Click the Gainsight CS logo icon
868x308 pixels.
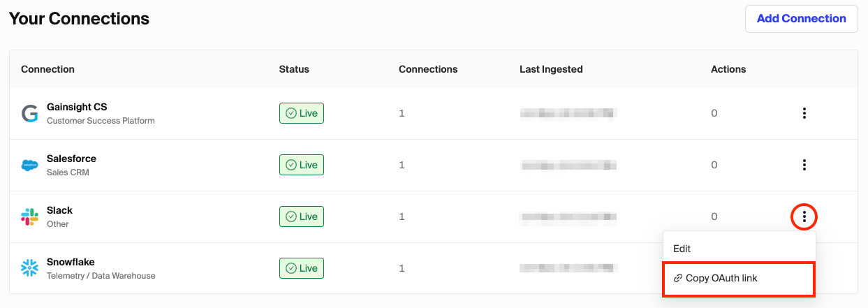(29, 113)
